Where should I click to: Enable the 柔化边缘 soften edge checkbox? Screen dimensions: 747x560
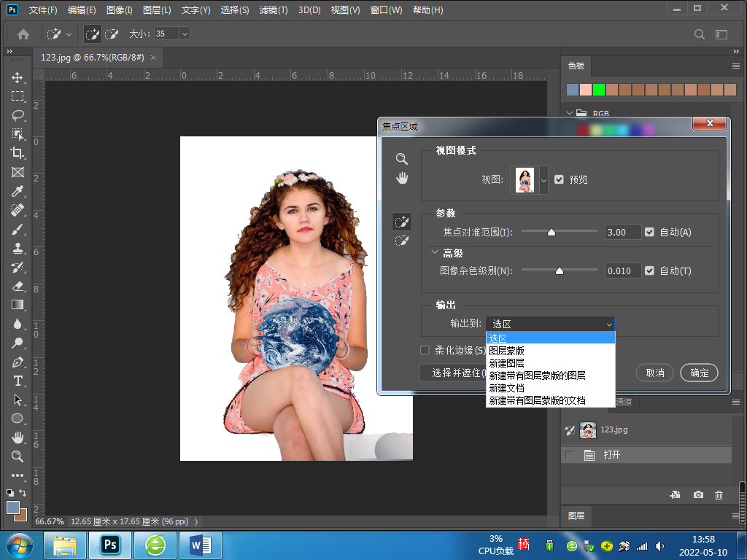coord(425,350)
